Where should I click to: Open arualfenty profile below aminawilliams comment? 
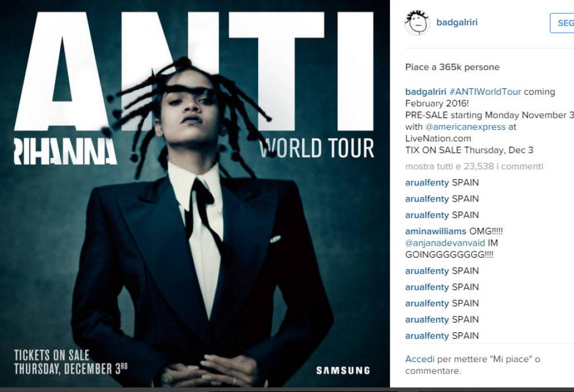pos(427,271)
